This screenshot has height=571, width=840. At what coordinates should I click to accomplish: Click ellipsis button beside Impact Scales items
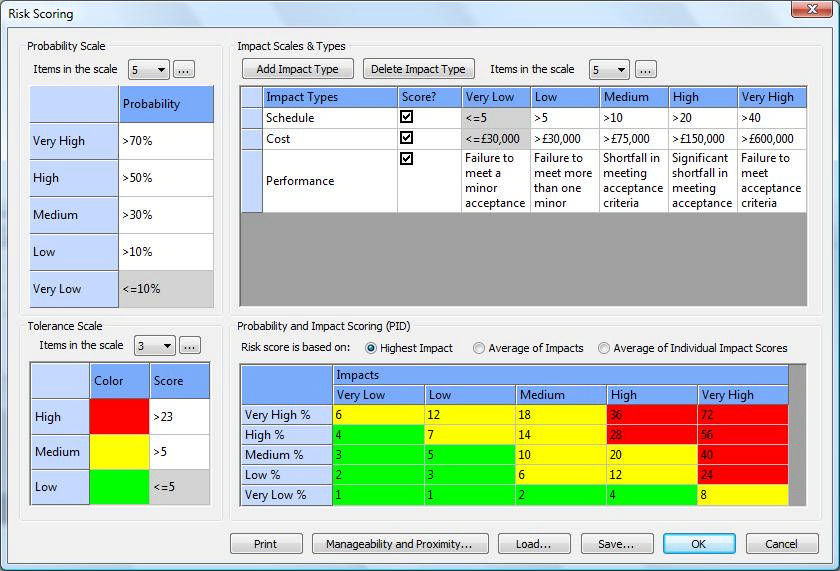645,70
